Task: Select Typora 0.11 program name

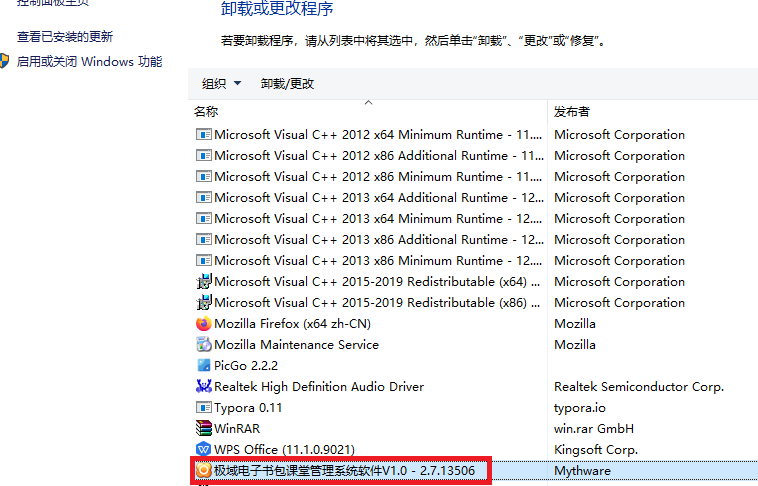Action: click(248, 408)
